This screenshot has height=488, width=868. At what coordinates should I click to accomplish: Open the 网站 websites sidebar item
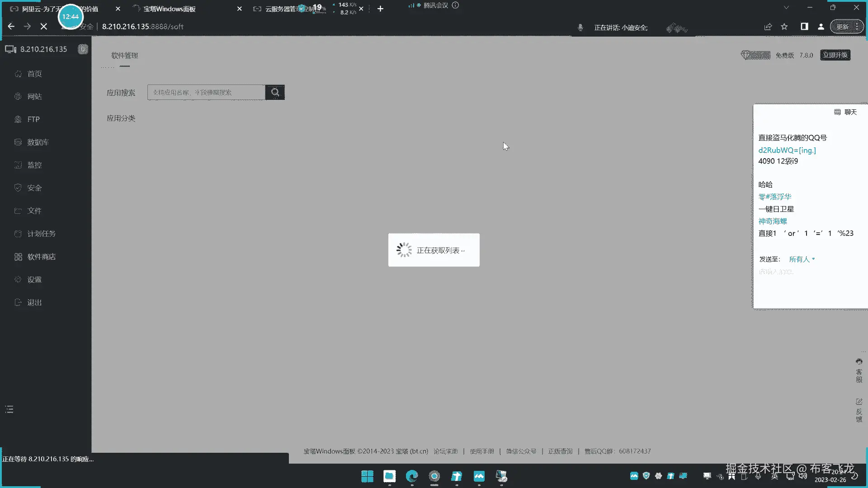(34, 96)
